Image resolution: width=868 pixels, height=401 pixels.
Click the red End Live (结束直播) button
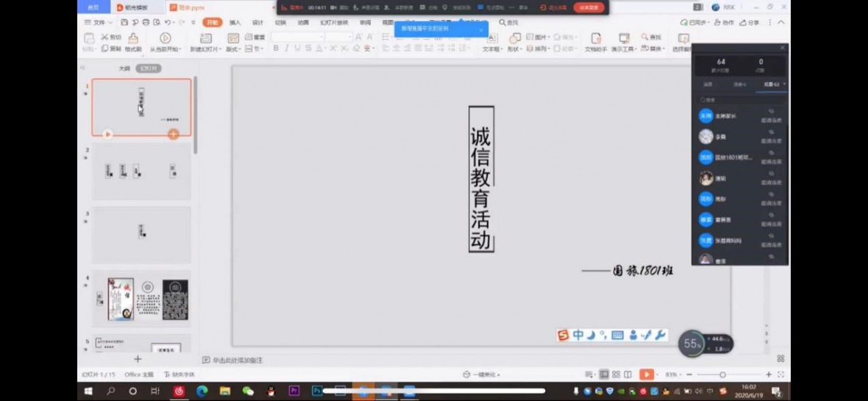coord(588,7)
